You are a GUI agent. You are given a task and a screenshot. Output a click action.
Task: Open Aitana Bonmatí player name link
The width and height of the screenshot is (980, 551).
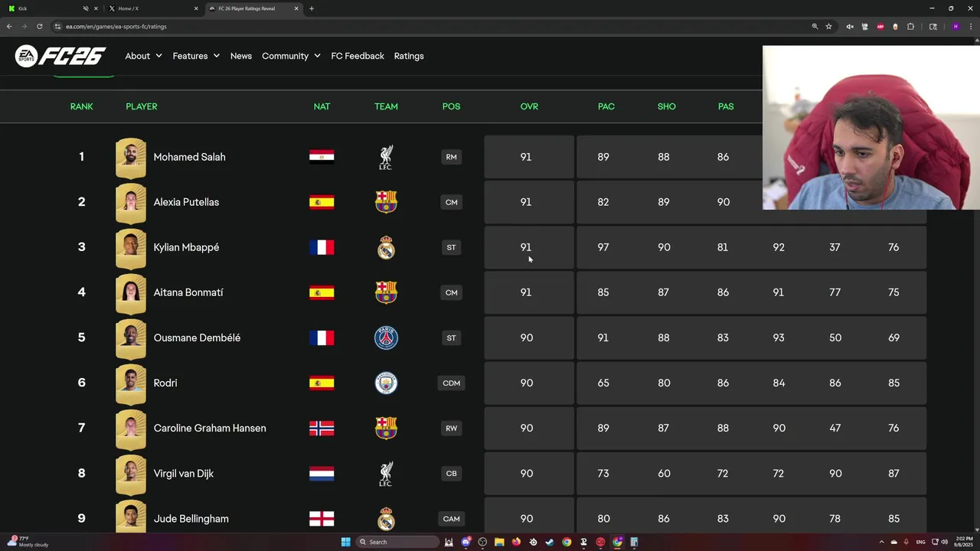188,292
